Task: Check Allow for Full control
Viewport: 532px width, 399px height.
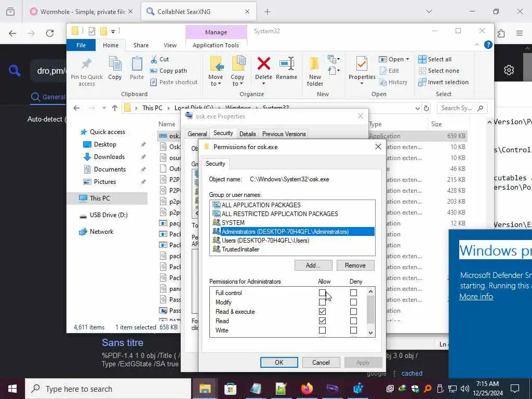Action: pyautogui.click(x=322, y=293)
